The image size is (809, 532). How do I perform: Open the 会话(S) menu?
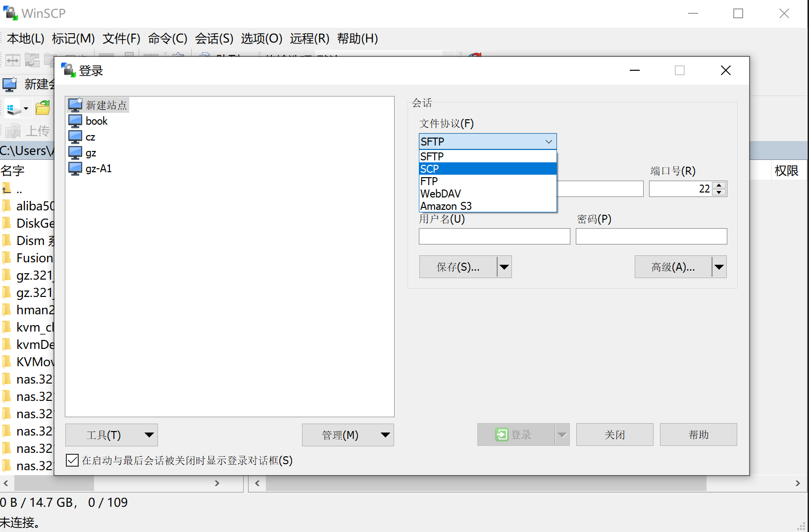click(x=214, y=39)
